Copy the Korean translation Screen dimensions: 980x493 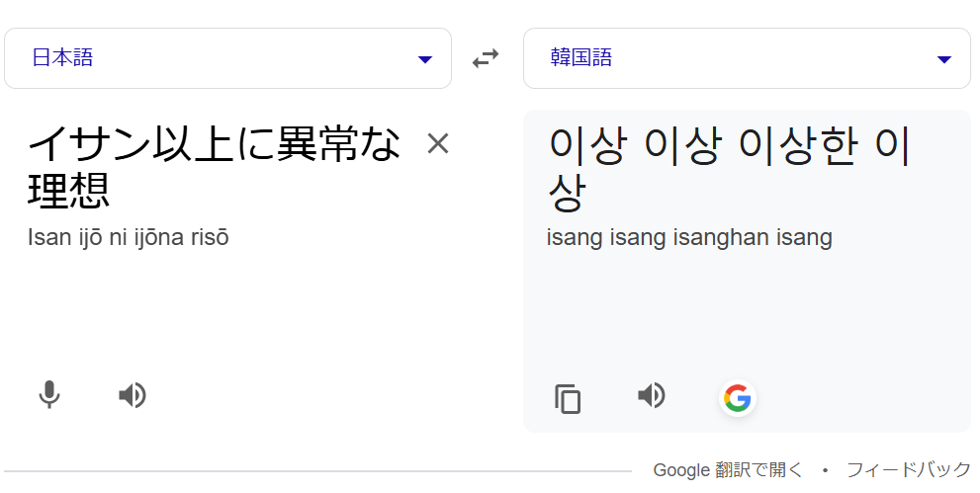(568, 399)
